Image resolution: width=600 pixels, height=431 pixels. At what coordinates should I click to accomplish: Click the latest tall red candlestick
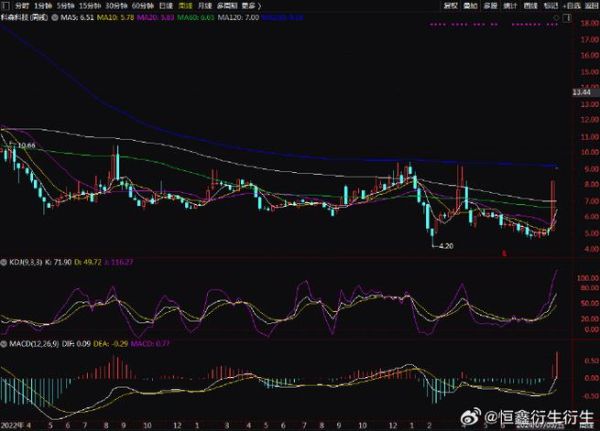(x=553, y=205)
